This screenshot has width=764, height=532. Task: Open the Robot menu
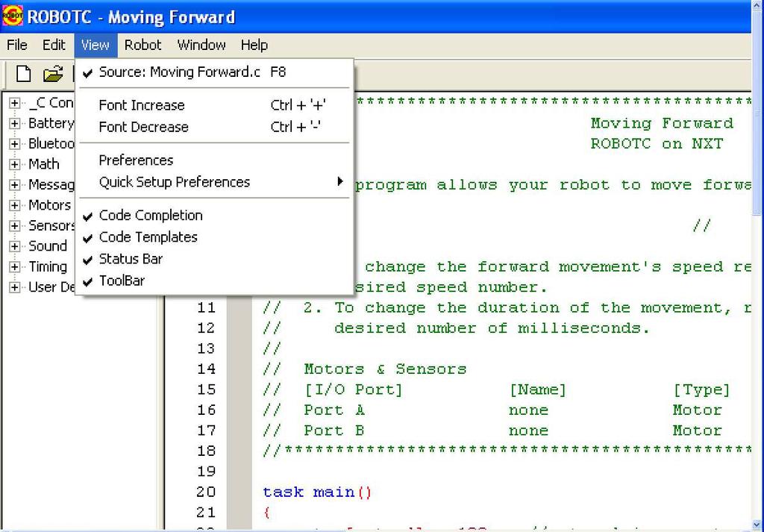coord(143,46)
